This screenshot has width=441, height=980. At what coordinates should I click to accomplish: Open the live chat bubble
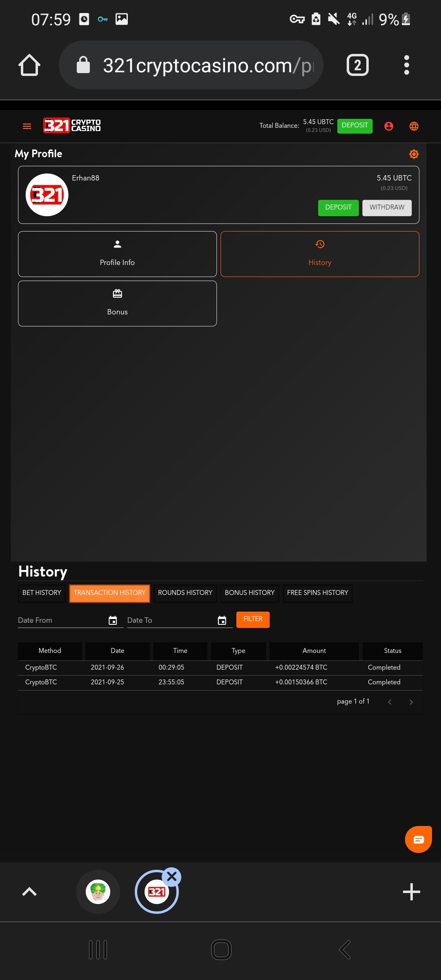coord(418,840)
